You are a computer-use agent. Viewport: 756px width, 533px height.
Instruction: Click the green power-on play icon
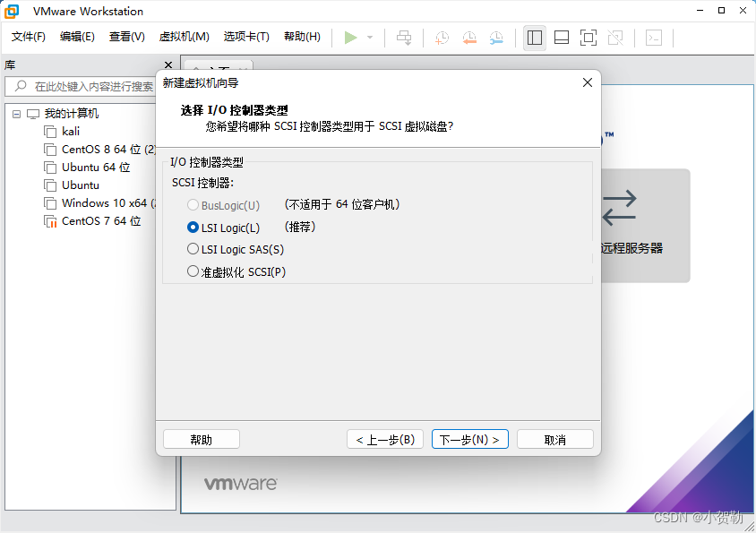point(350,38)
